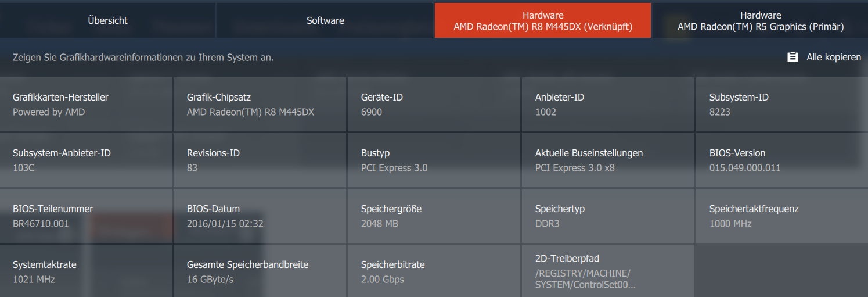Select BIOS-Teilenummer value BR46710.001

pyautogui.click(x=41, y=224)
